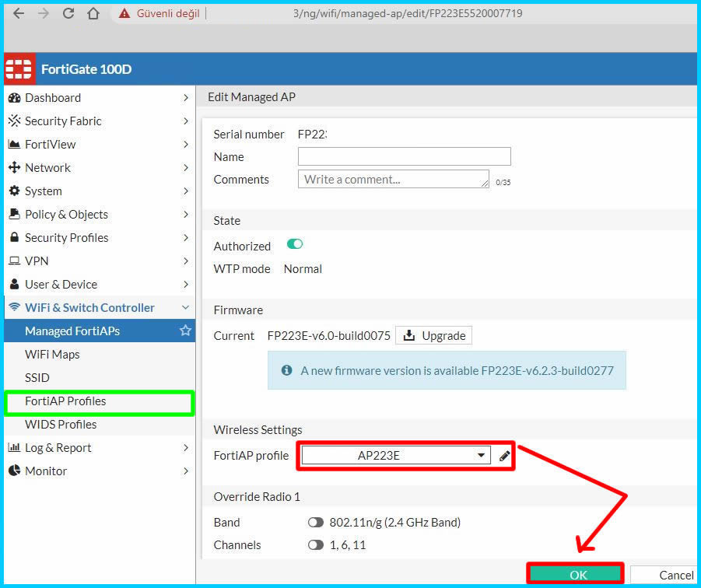This screenshot has height=588, width=701.
Task: Click the Upgrade firmware button
Action: click(433, 335)
